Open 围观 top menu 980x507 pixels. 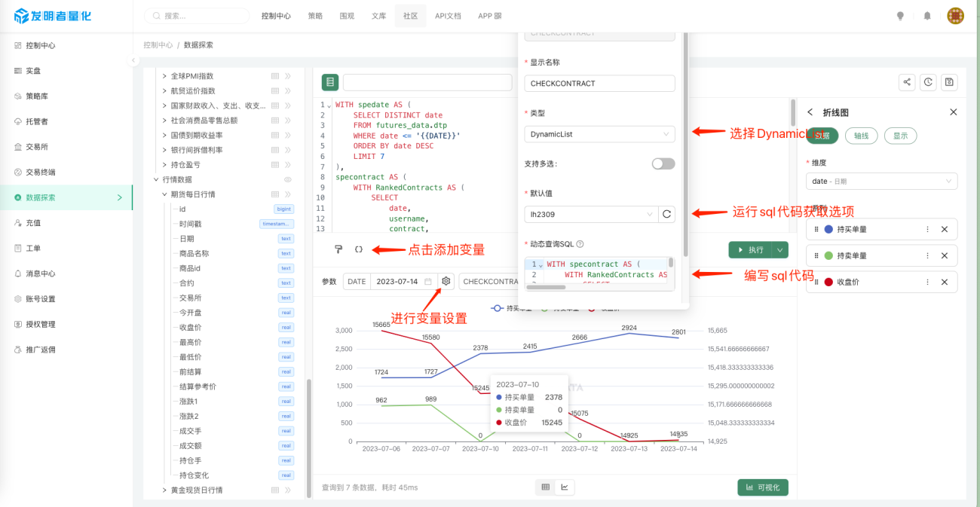[x=347, y=16]
